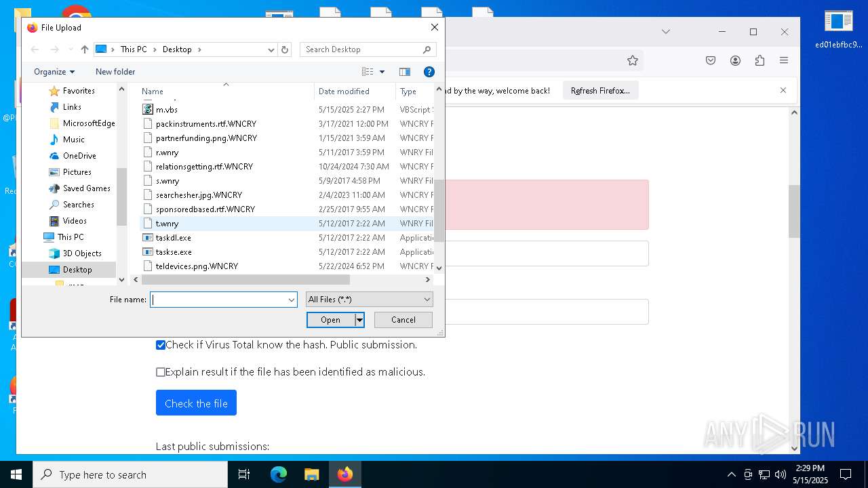Open Microsoft Edge from taskbar
The height and width of the screenshot is (488, 868).
279,474
